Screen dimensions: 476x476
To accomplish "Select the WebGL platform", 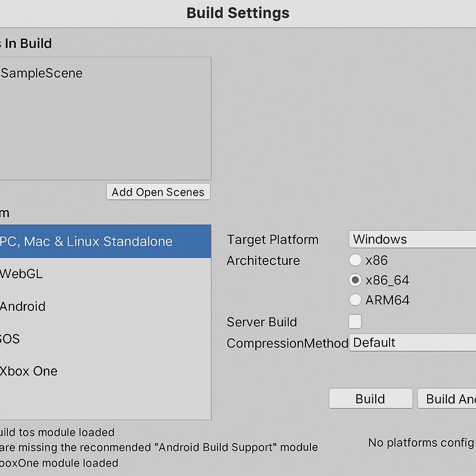I will click(x=21, y=274).
